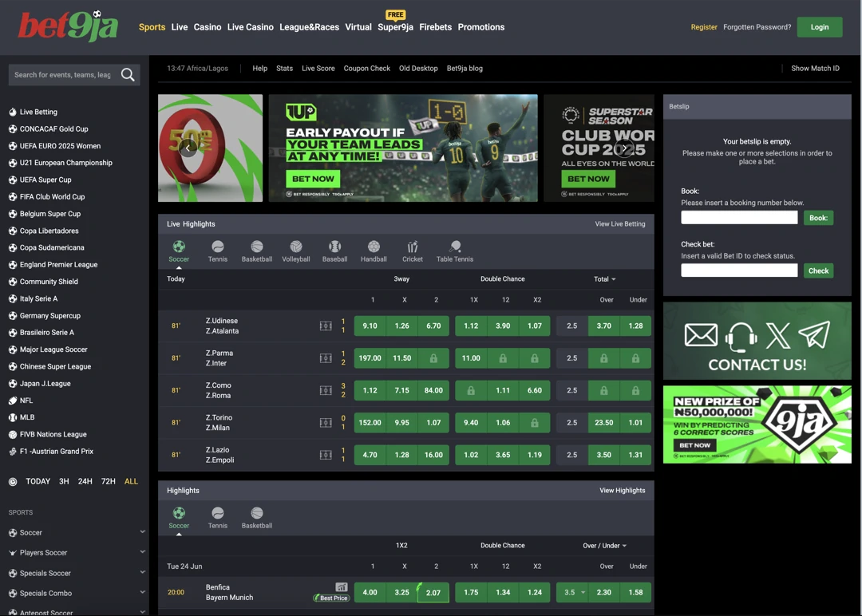Select the Table Tennis sport icon
The image size is (862, 616).
point(455,247)
